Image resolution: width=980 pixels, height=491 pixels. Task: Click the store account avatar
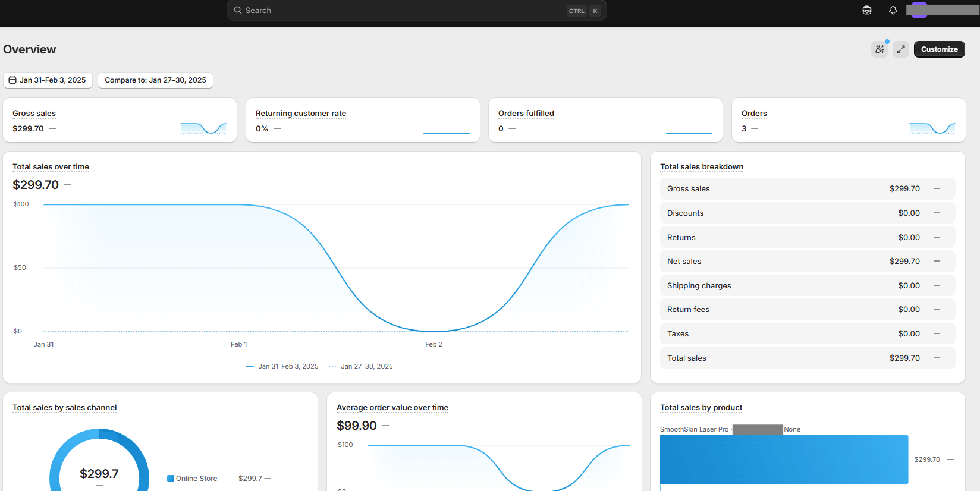click(919, 10)
